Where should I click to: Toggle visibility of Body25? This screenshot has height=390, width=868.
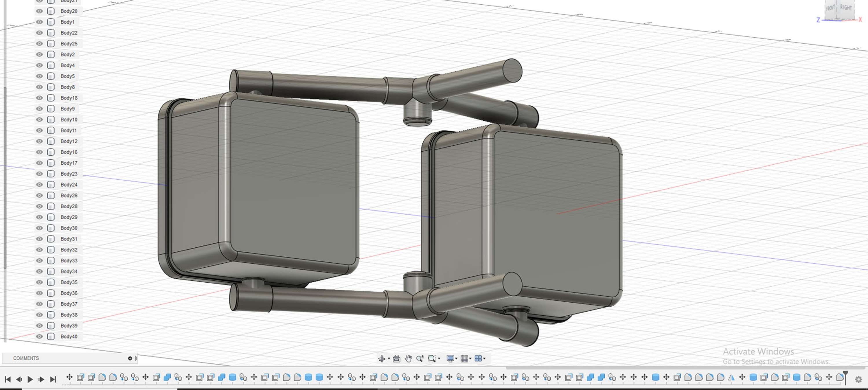point(39,43)
